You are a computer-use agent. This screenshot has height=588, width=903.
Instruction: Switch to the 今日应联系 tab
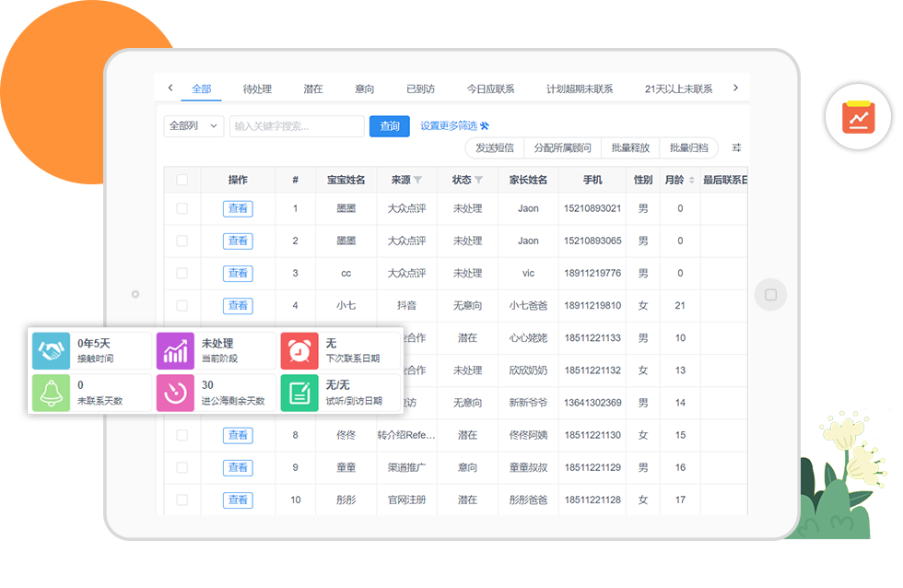tap(490, 89)
